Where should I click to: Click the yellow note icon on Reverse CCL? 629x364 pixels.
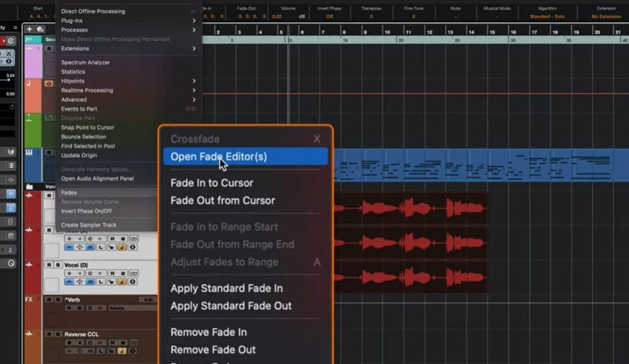point(122,351)
